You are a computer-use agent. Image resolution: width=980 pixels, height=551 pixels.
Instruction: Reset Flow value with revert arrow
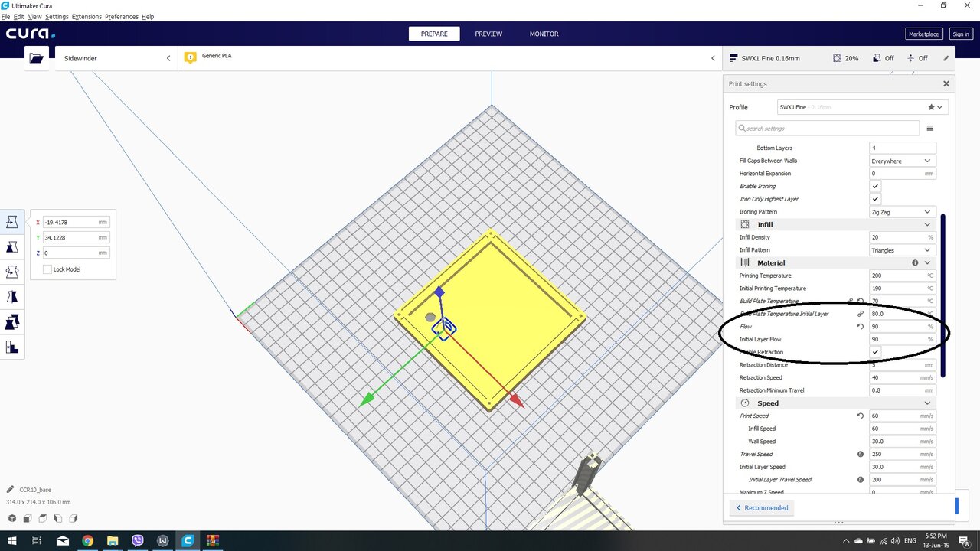click(861, 327)
